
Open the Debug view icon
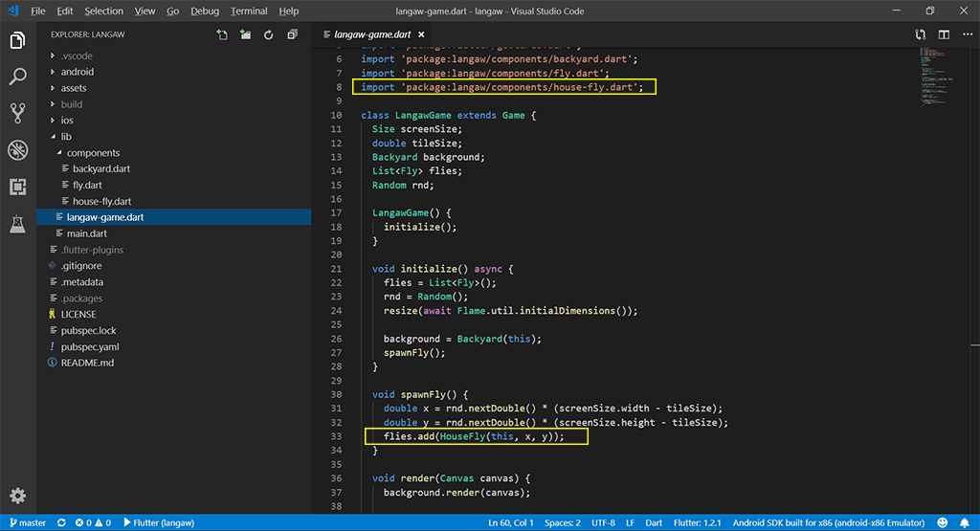[x=17, y=150]
